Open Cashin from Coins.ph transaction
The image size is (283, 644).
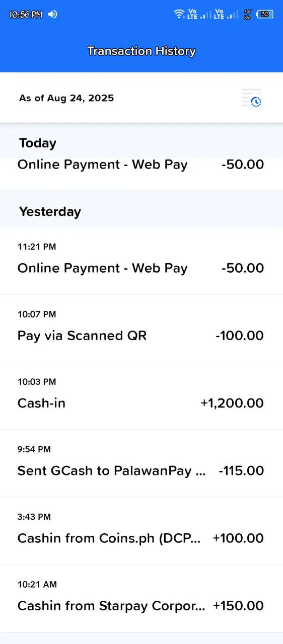tap(141, 531)
